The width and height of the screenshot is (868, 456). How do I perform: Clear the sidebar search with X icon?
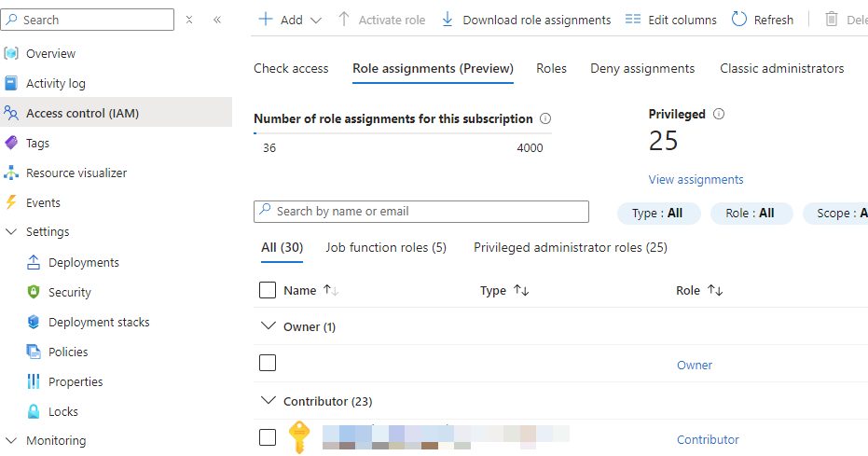click(189, 20)
